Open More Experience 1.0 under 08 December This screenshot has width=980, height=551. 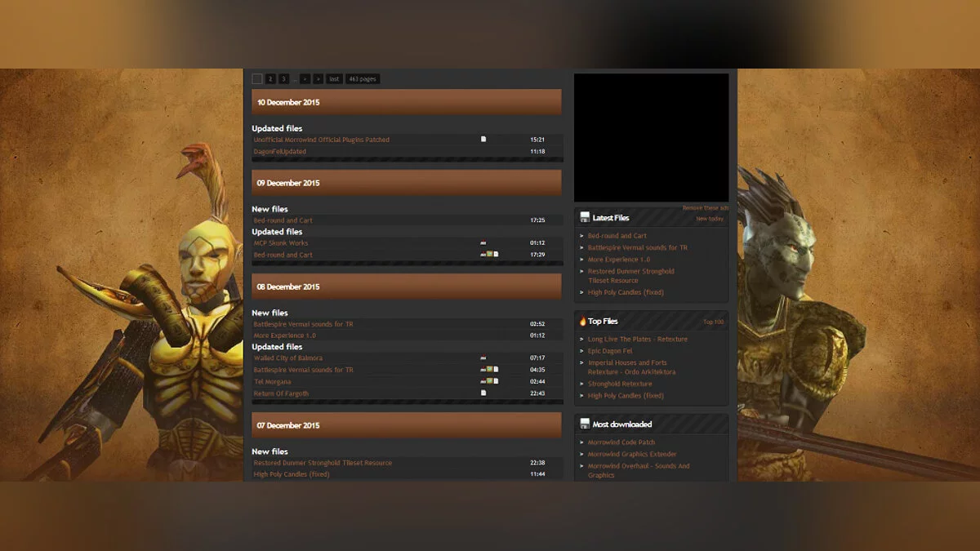pos(284,335)
